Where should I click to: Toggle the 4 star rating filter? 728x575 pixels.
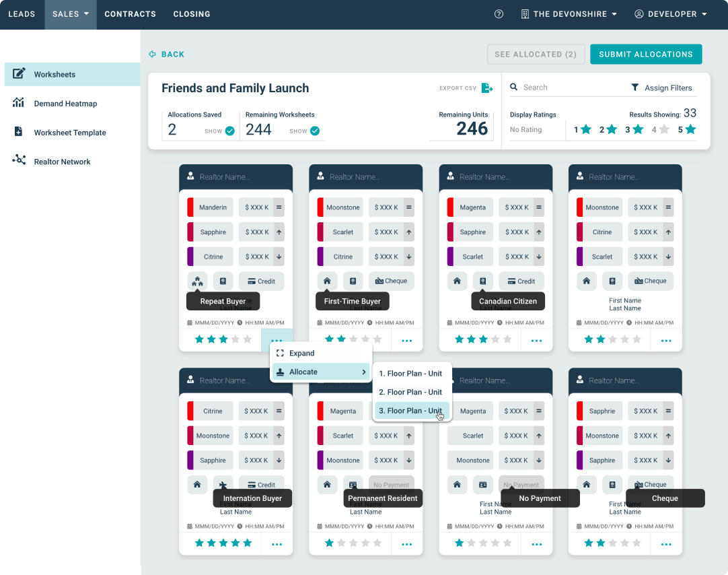(660, 129)
